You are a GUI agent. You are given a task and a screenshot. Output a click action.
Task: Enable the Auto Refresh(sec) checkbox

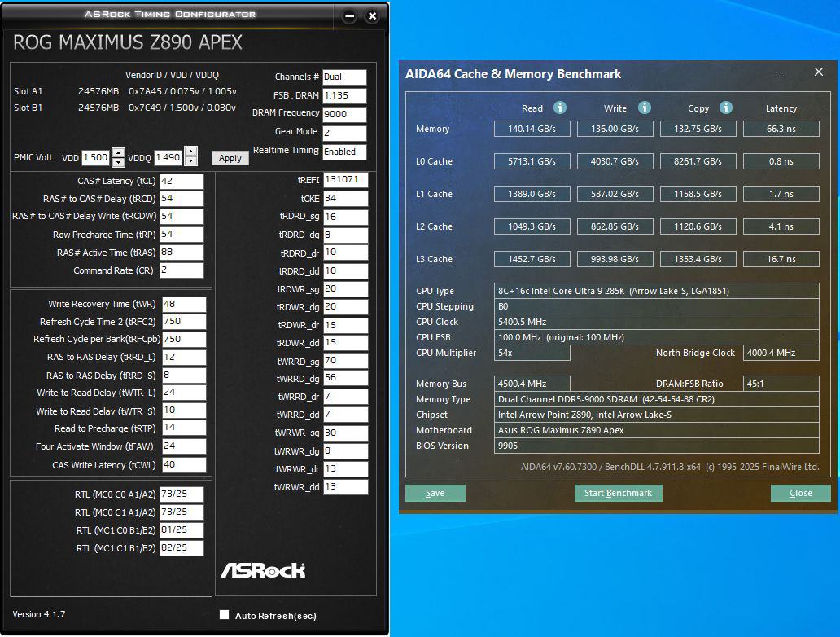pyautogui.click(x=224, y=614)
